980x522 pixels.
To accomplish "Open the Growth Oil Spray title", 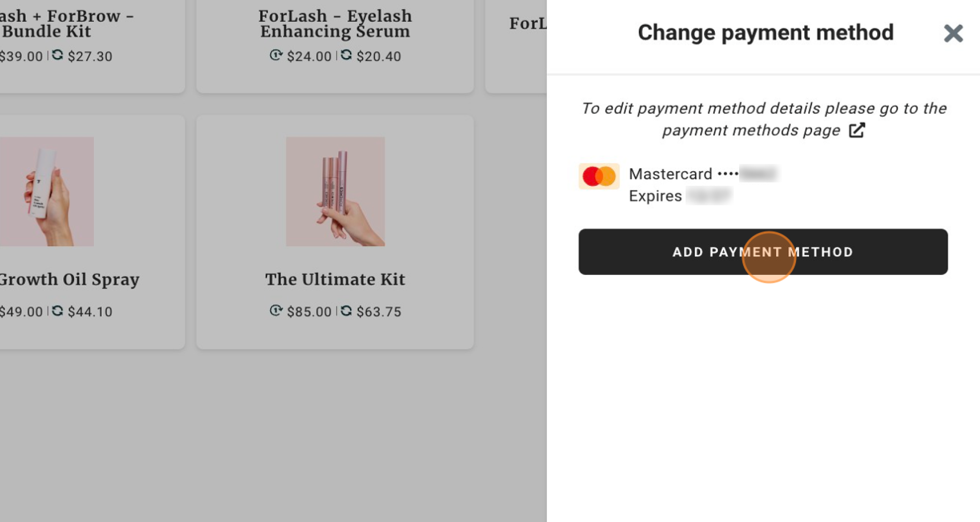I will coord(70,279).
